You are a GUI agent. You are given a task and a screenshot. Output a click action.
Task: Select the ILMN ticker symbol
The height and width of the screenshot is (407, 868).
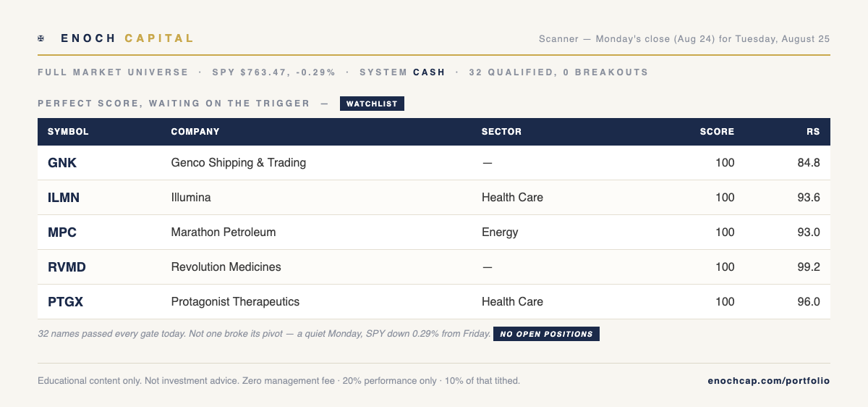pos(64,198)
